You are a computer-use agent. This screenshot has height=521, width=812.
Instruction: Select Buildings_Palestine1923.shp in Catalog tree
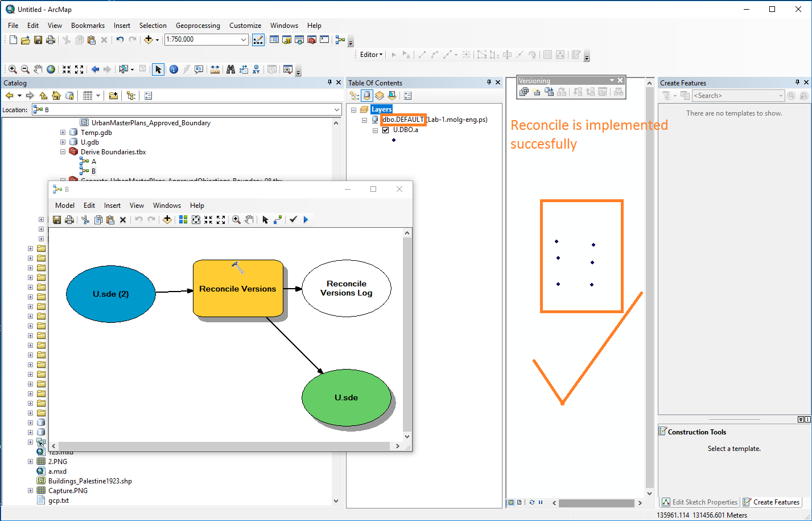(x=90, y=481)
